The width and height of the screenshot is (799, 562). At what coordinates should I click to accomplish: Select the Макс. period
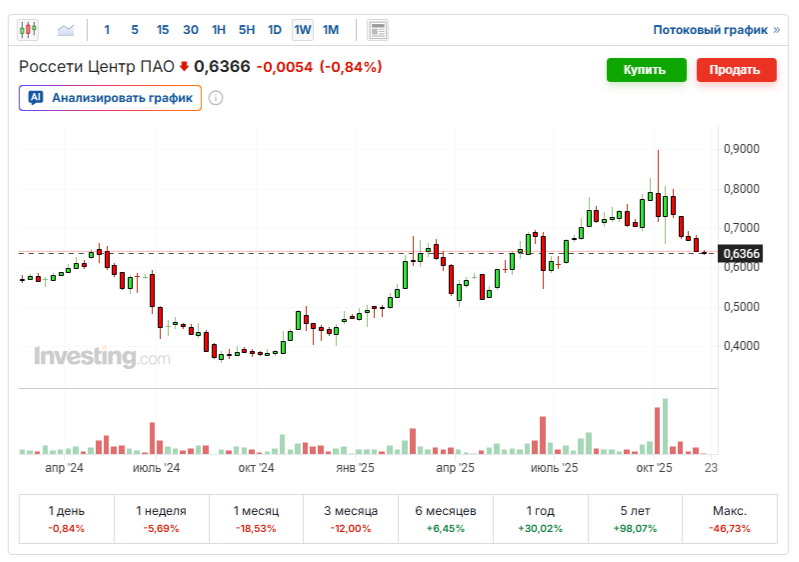(x=730, y=519)
